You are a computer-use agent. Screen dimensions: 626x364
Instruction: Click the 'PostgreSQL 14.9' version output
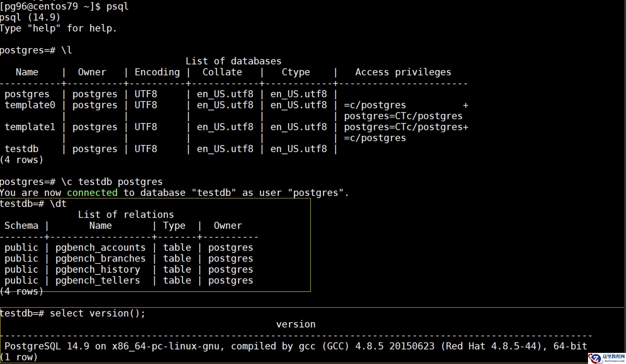pos(47,346)
